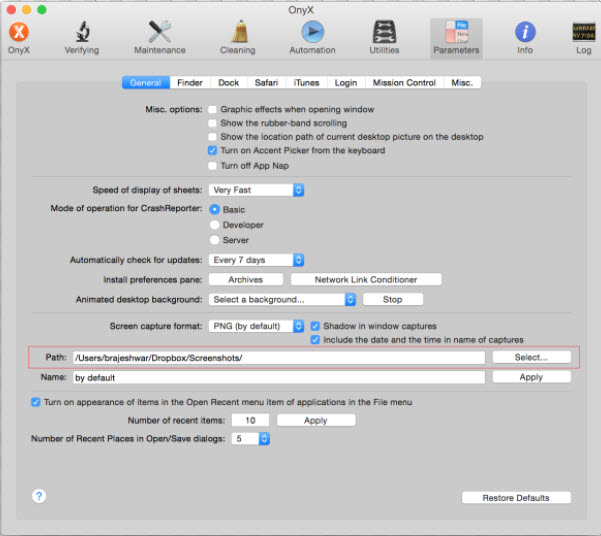Screen dimensions: 601x536
Task: Click Select... next to Path
Action: click(531, 357)
